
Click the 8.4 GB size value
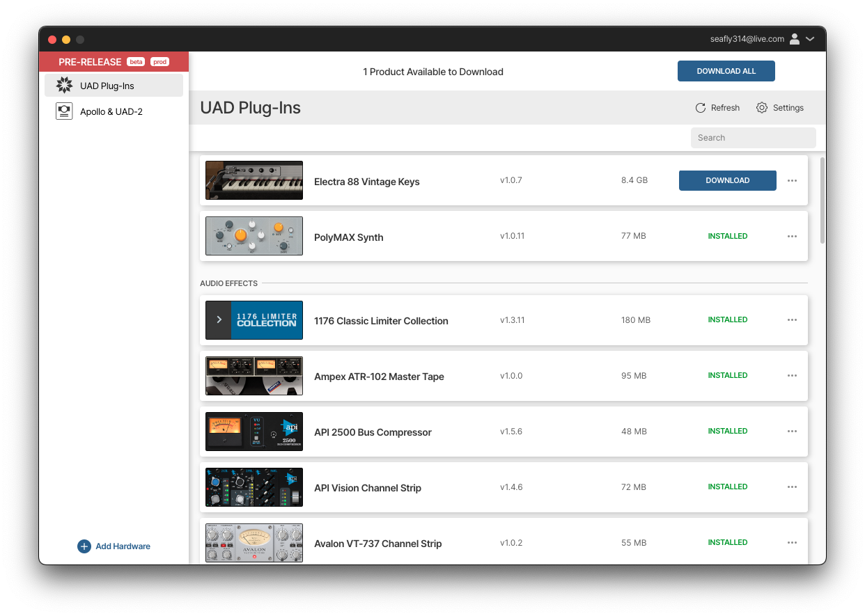pos(634,180)
